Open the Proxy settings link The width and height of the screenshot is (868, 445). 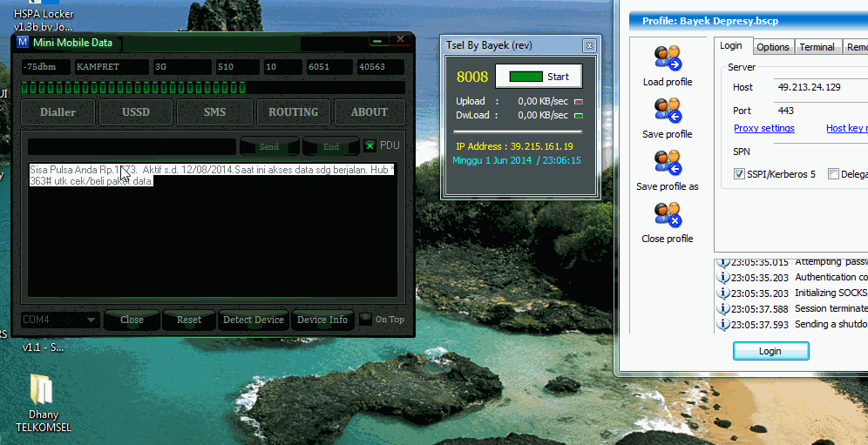(x=763, y=129)
